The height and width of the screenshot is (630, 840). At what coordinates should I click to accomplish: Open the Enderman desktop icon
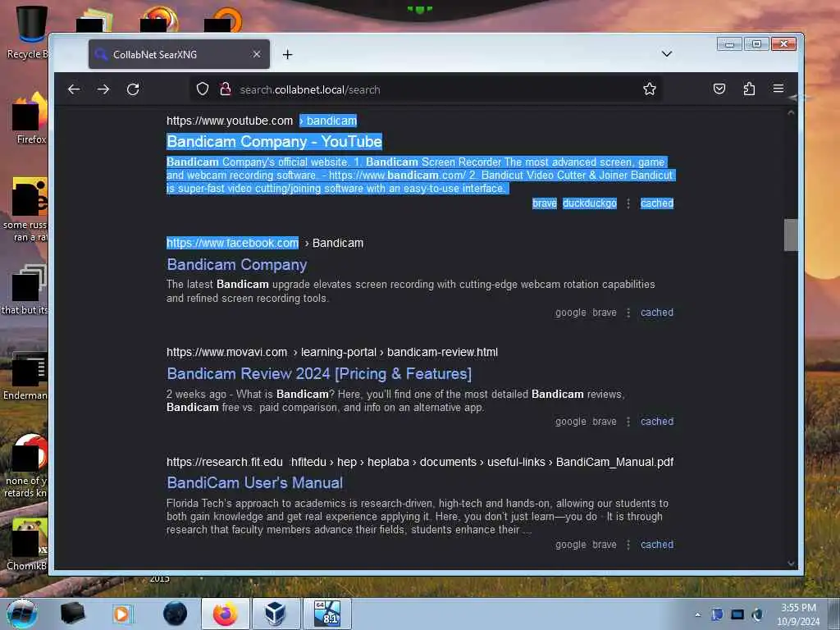pos(25,375)
